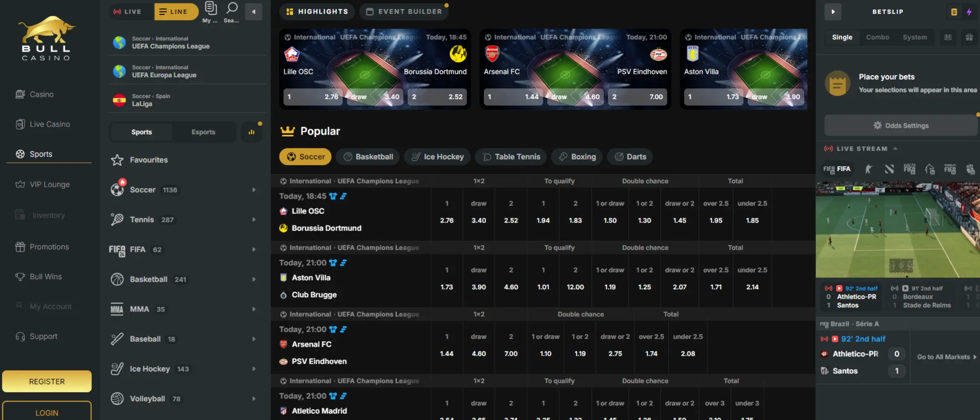The image size is (980, 420).
Task: Switch to the Event Builder tab
Action: click(404, 12)
